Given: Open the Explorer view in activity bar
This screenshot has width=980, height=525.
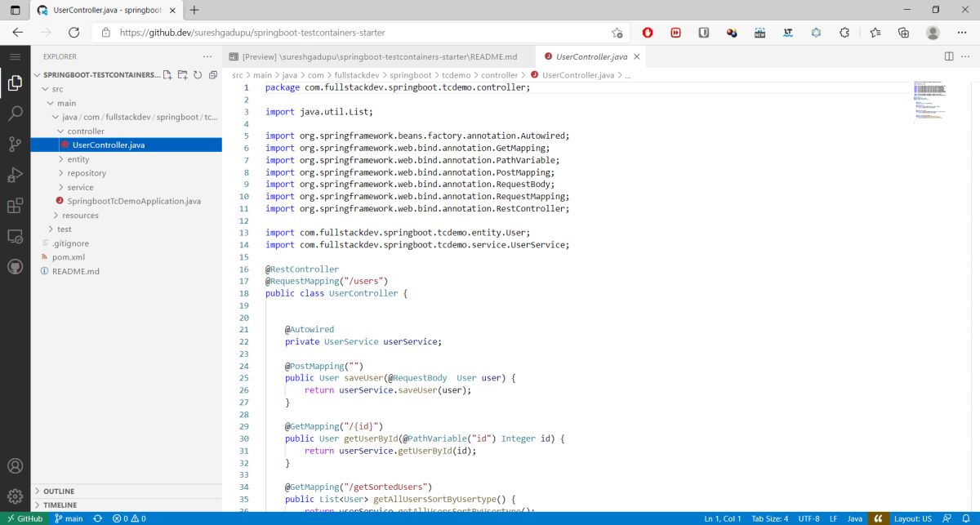Looking at the screenshot, I should click(x=15, y=82).
